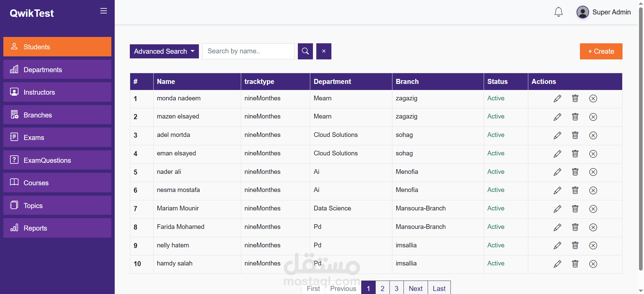Open the Students sidebar section
Image resolution: width=644 pixels, height=294 pixels.
point(57,47)
